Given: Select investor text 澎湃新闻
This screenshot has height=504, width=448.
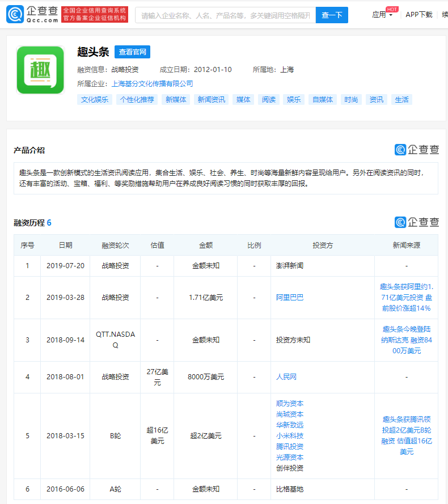Looking at the screenshot, I should [x=289, y=266].
